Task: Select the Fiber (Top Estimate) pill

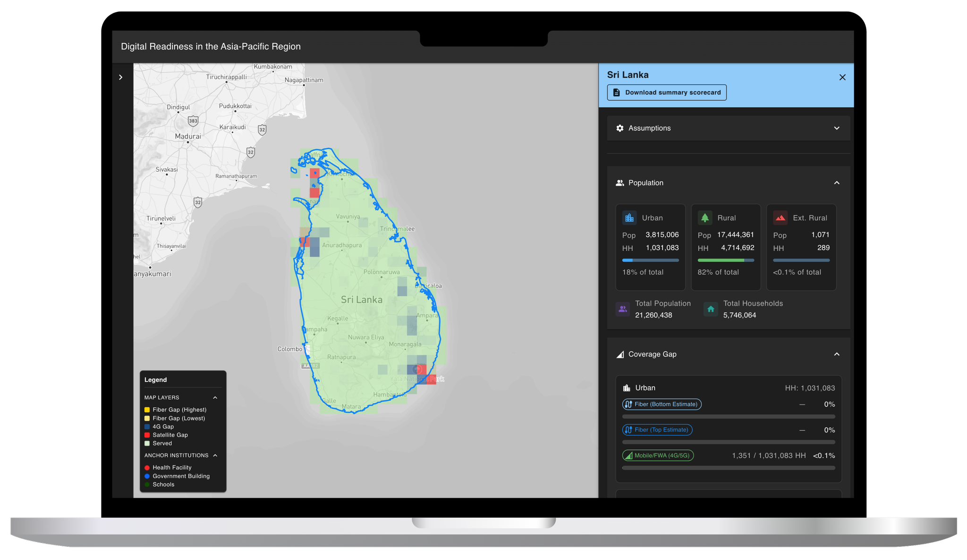Action: 657,429
